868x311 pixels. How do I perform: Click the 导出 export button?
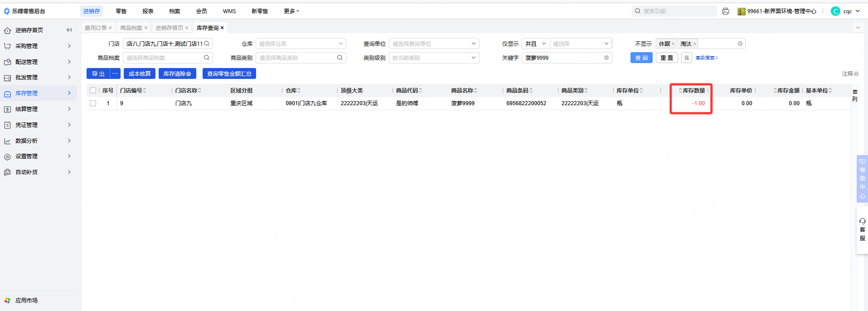[98, 73]
